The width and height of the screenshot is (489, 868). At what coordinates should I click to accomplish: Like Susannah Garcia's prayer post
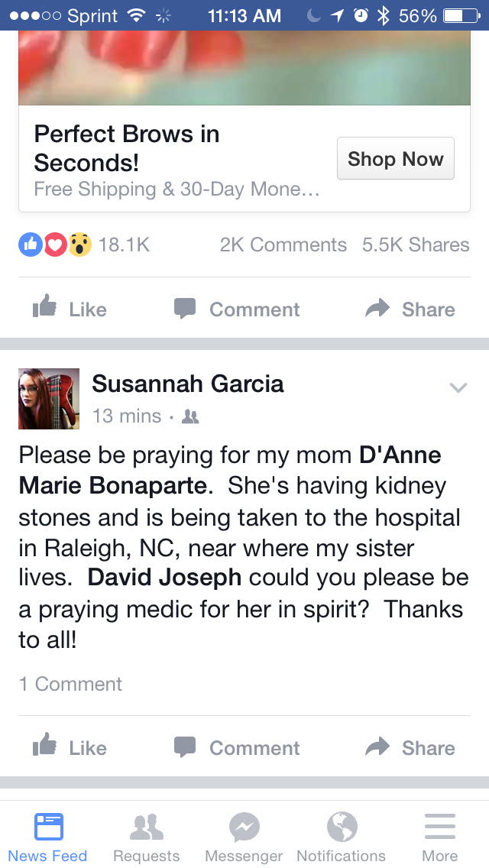[x=70, y=748]
